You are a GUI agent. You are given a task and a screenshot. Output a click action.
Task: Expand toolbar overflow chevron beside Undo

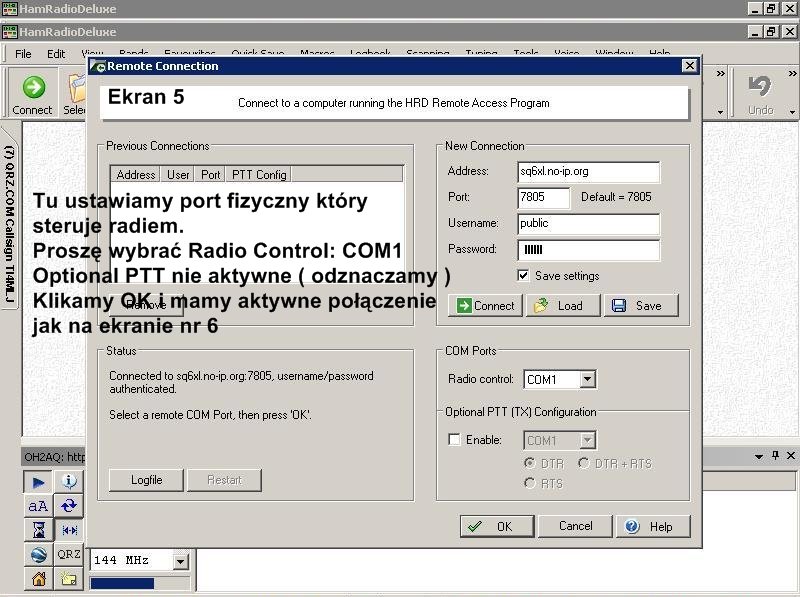coord(792,73)
